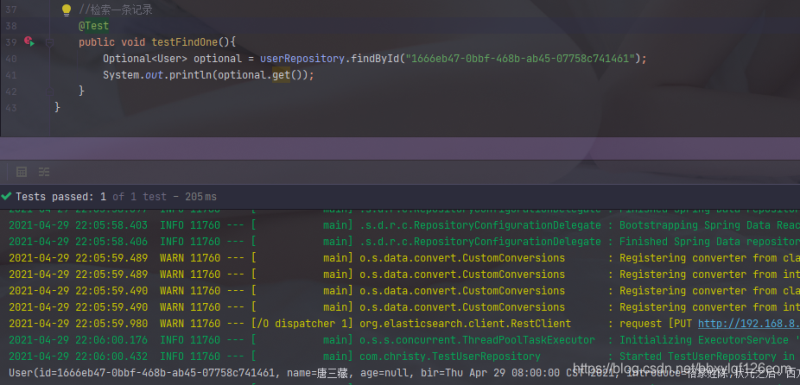Click the userRepository field reference

pyautogui.click(x=303, y=59)
